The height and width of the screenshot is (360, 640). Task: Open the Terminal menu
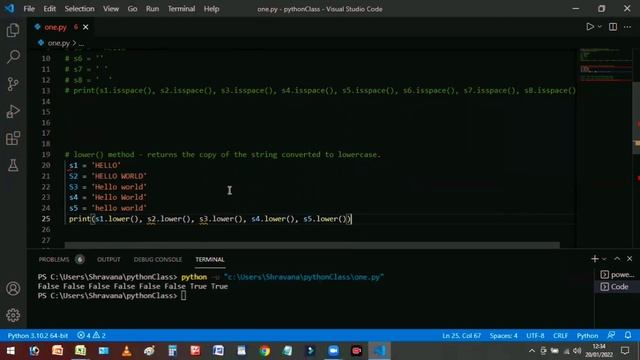pos(181,9)
